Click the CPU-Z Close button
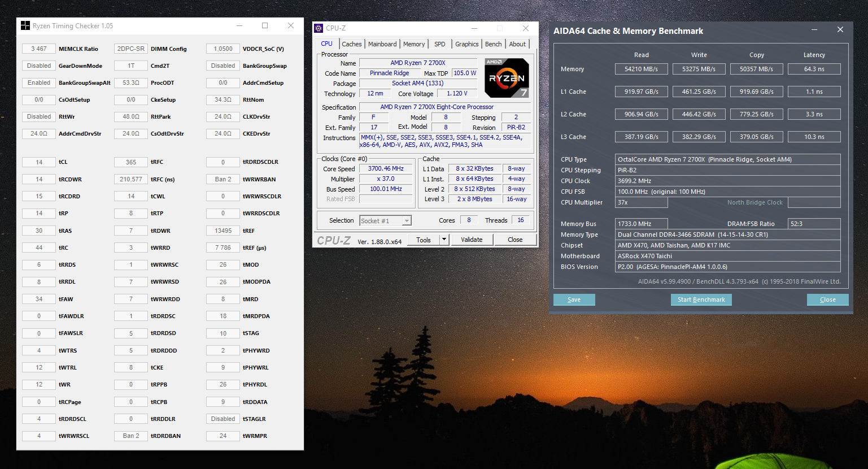Screen dimensions: 868x469 coord(515,240)
